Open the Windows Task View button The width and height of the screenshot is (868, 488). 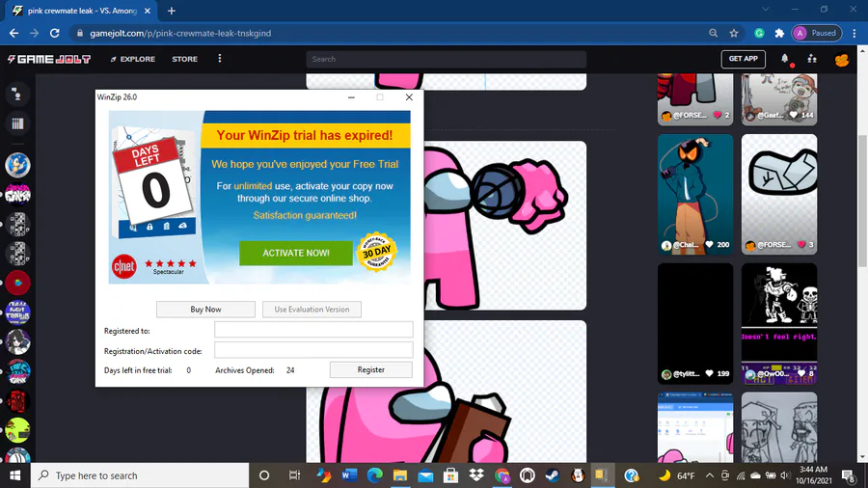(x=294, y=475)
